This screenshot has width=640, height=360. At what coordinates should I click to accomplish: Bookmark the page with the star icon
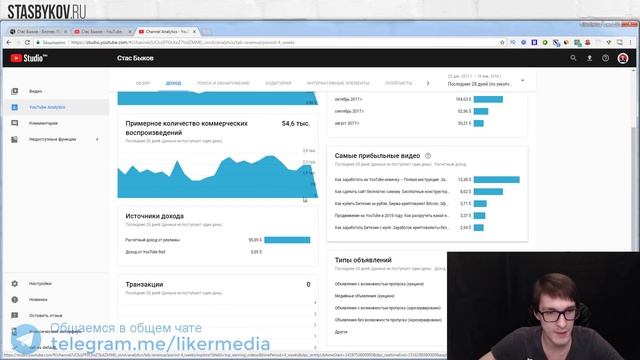[502, 42]
